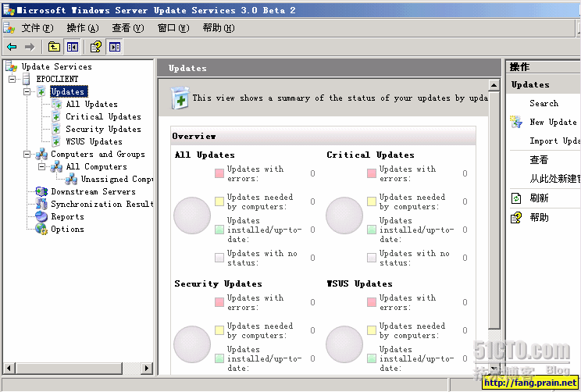Click the Updates node icon in tree

click(41, 91)
